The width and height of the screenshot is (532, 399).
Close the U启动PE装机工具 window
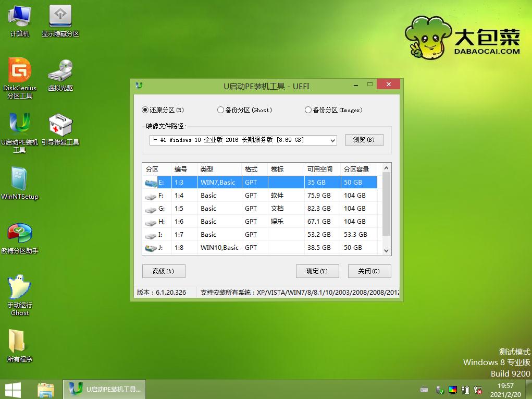point(389,84)
